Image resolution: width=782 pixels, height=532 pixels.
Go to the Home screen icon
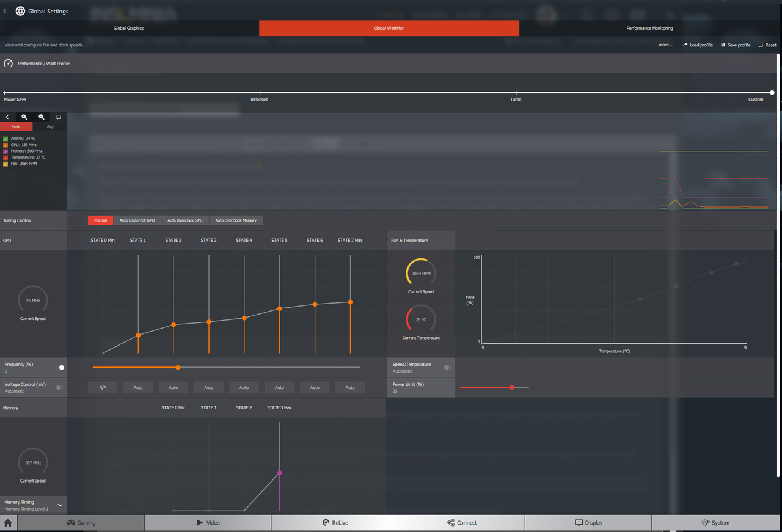click(x=8, y=523)
